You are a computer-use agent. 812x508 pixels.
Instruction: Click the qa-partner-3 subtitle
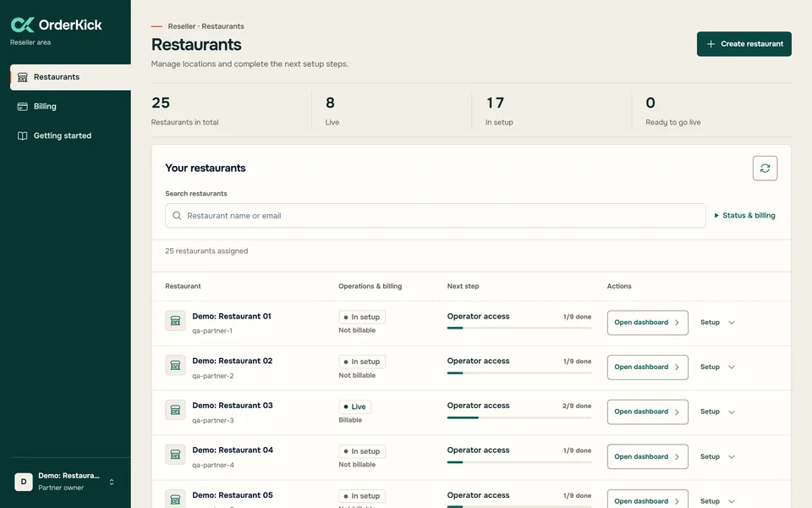213,421
